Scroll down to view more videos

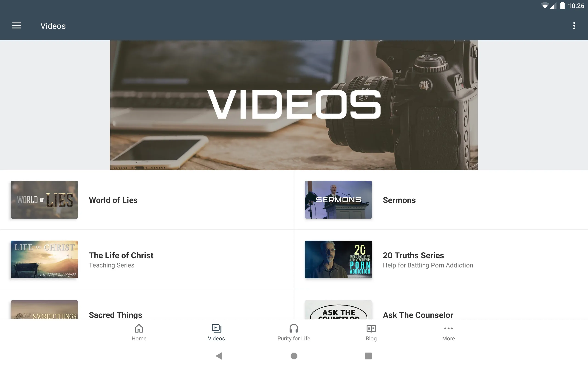tap(294, 254)
